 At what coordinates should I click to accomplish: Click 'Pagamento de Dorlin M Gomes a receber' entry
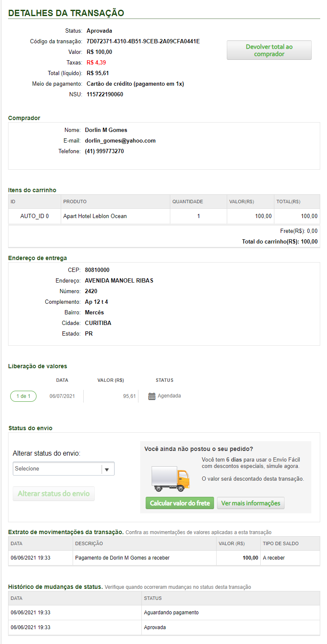pos(122,558)
